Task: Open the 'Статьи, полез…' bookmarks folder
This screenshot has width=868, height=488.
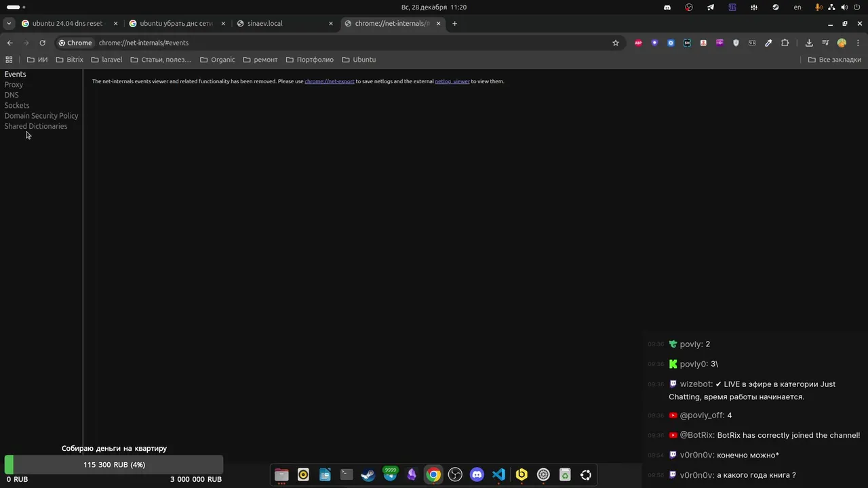Action: coord(161,60)
